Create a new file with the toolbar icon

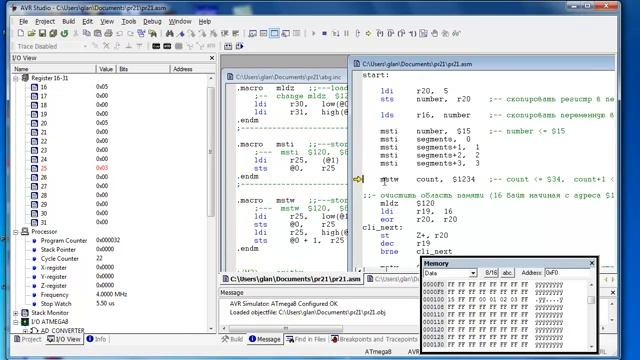point(20,33)
